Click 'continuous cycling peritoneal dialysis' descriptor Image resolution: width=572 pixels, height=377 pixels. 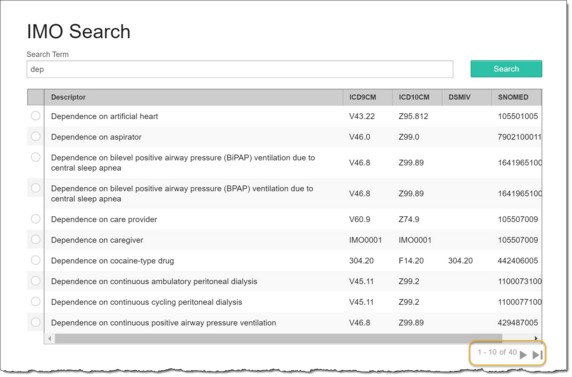146,302
